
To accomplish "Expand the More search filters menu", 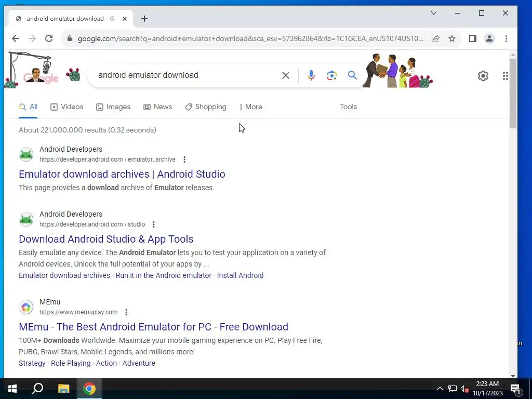I will point(251,107).
